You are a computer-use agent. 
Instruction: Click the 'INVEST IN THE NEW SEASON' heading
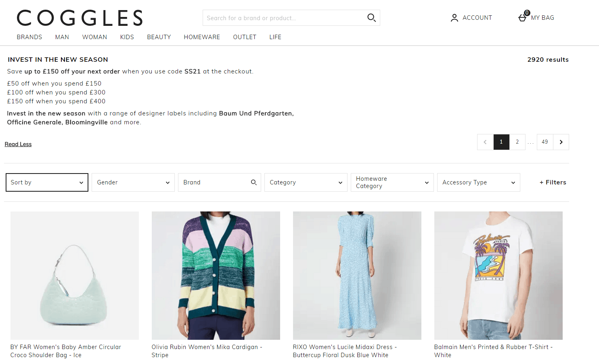58,60
